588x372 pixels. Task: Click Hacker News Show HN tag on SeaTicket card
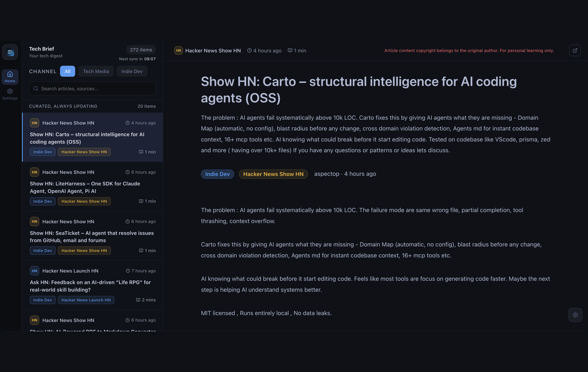[84, 251]
